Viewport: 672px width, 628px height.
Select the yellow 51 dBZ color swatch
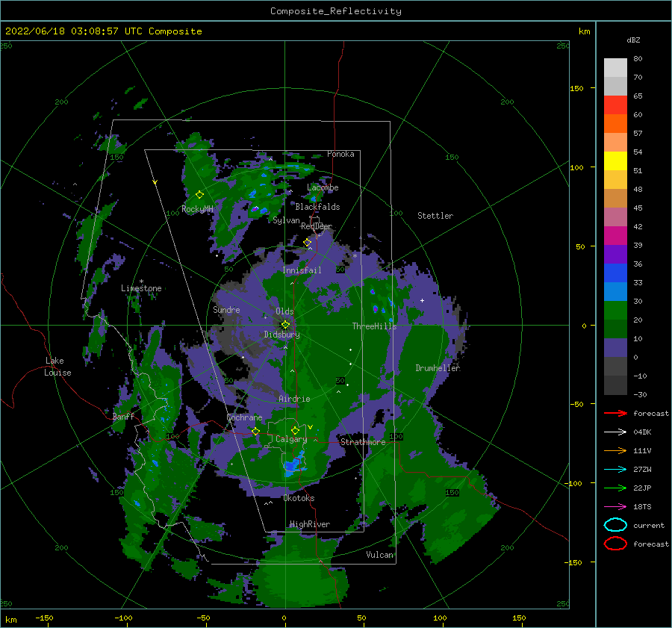[x=615, y=161]
